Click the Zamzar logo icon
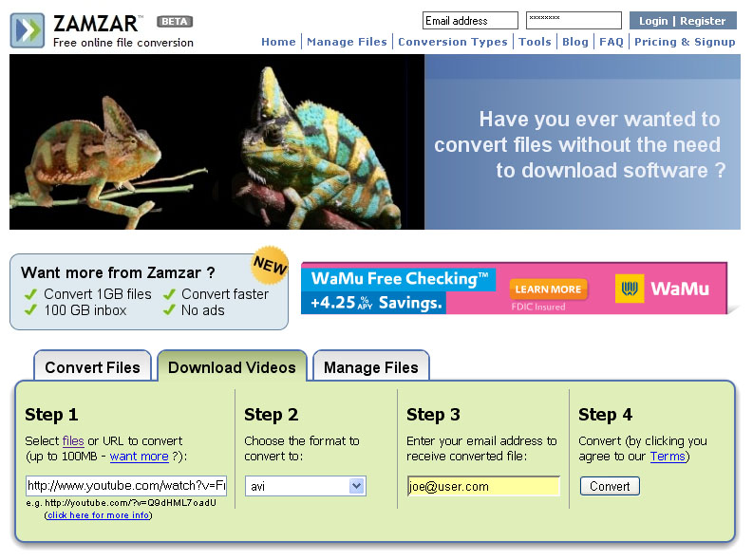Screen dimensions: 753x560 (27, 30)
